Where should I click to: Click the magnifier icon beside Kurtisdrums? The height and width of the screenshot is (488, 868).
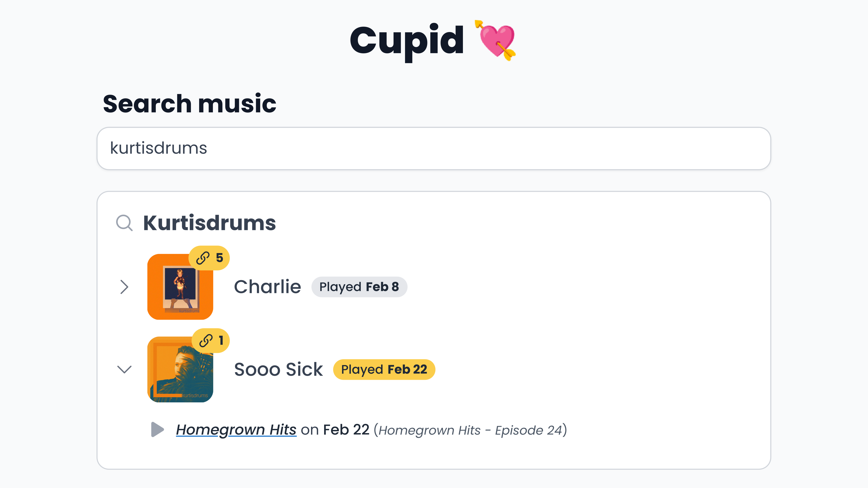click(x=124, y=223)
